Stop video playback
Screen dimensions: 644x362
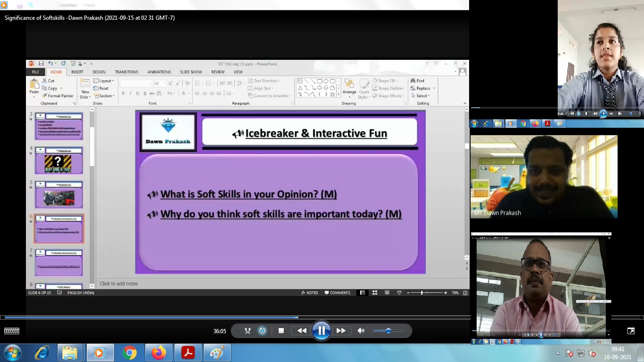coord(281,331)
